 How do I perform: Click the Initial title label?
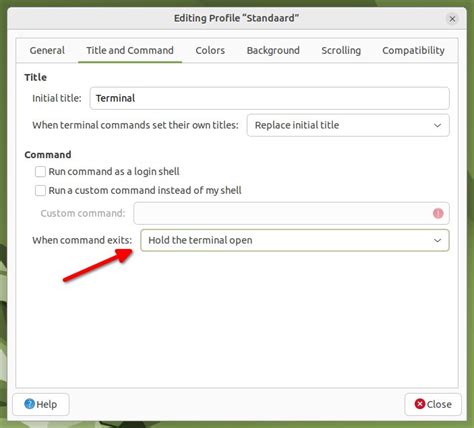[x=57, y=98]
